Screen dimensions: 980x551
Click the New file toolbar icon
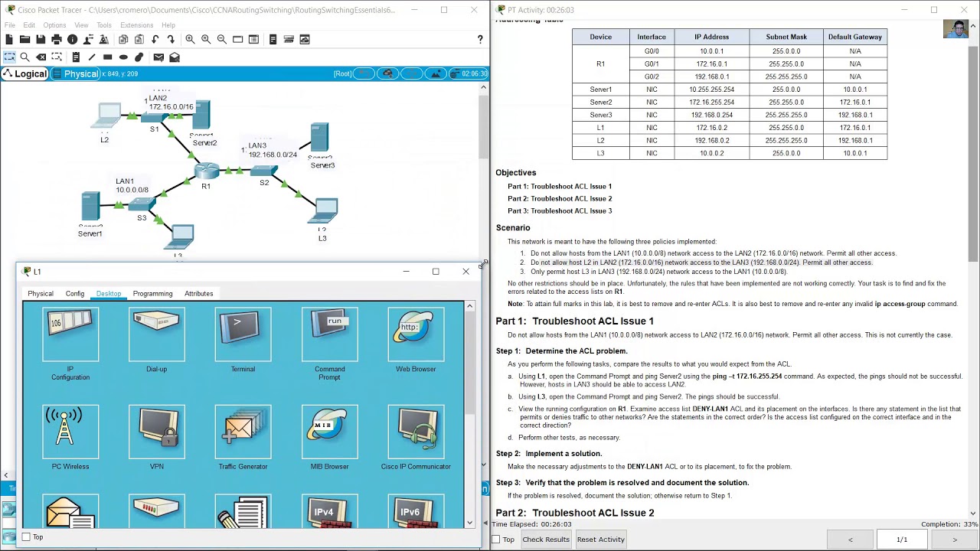click(9, 39)
